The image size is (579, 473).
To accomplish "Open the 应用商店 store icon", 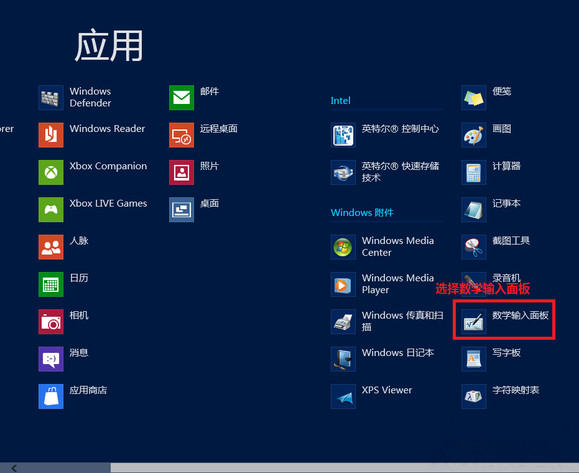I will click(x=51, y=396).
